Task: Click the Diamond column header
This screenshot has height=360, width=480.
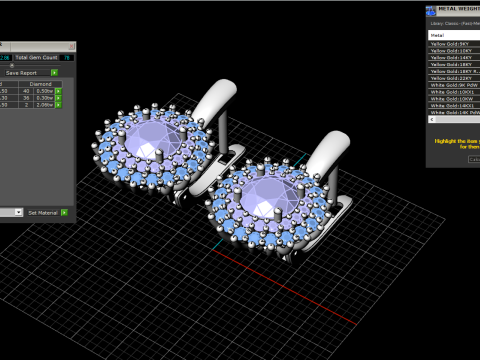Action: (40, 84)
